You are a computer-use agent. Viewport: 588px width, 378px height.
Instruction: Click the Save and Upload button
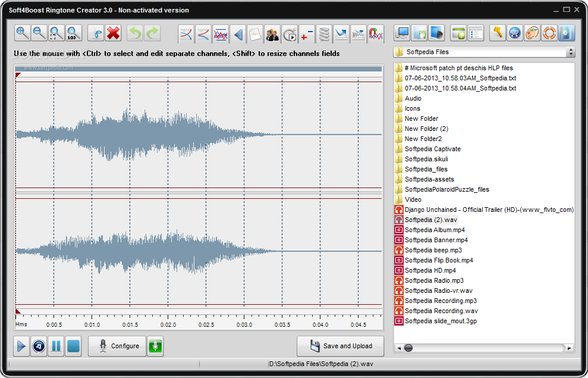(341, 346)
